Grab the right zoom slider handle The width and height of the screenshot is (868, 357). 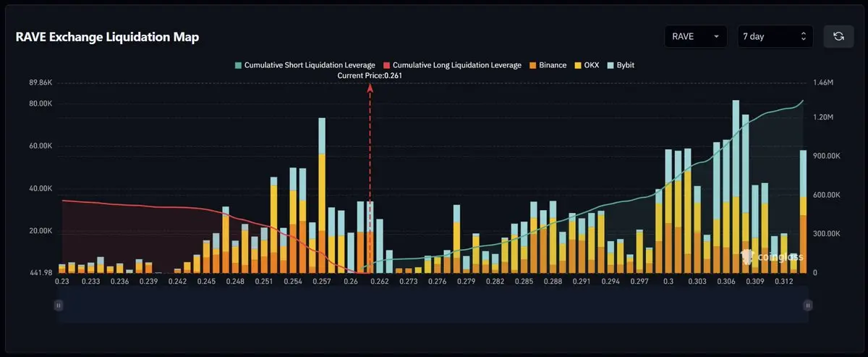click(807, 306)
